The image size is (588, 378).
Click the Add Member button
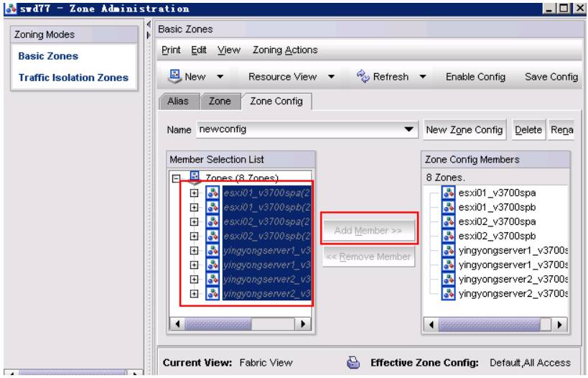(368, 230)
